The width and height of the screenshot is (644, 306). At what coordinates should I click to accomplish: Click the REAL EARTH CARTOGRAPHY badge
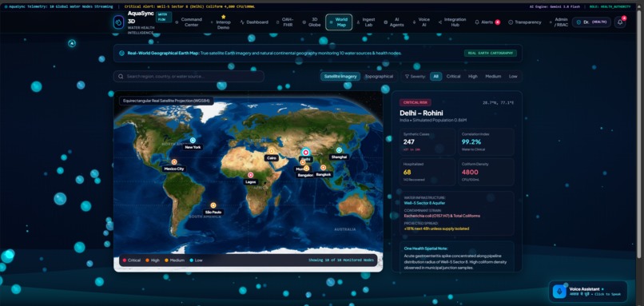tap(491, 53)
